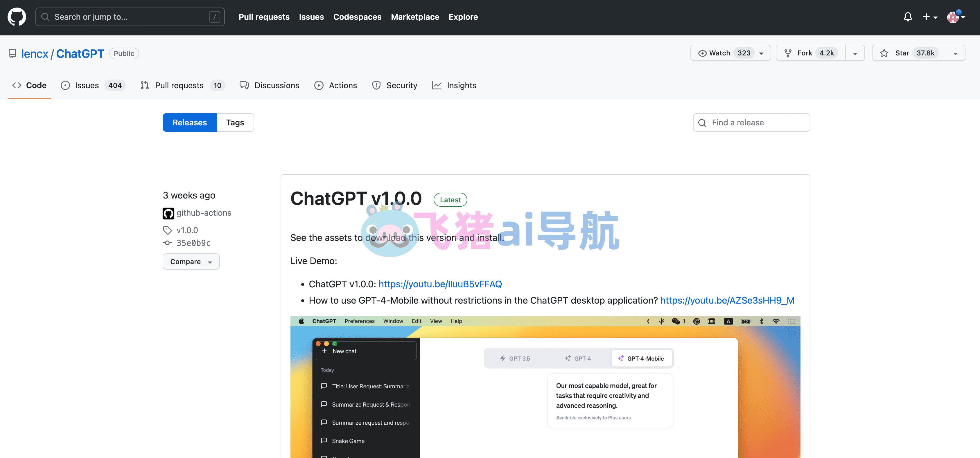Screen dimensions: 980x458
Task: Open the user avatar menu
Action: coord(956,17)
